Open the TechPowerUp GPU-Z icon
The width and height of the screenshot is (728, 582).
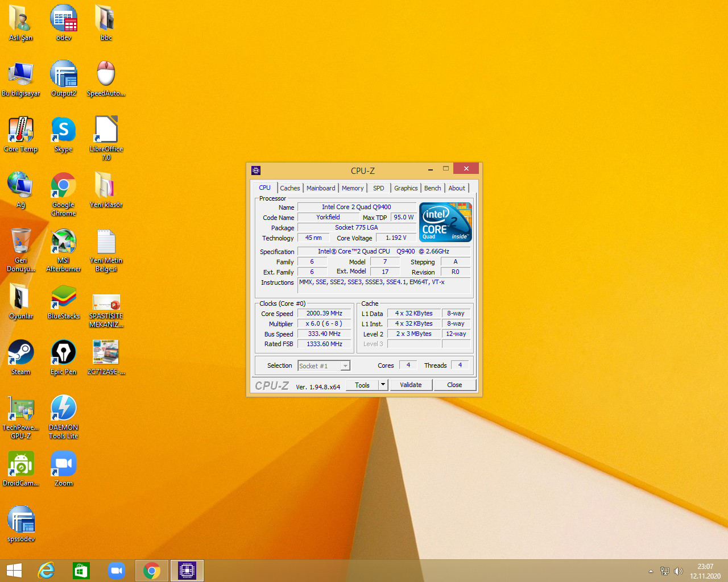point(21,409)
